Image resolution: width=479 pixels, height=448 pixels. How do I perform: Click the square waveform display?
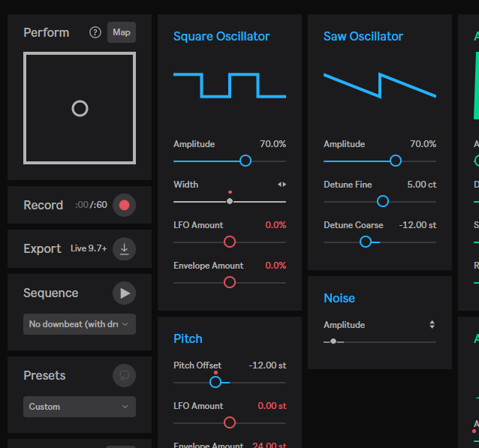[230, 85]
